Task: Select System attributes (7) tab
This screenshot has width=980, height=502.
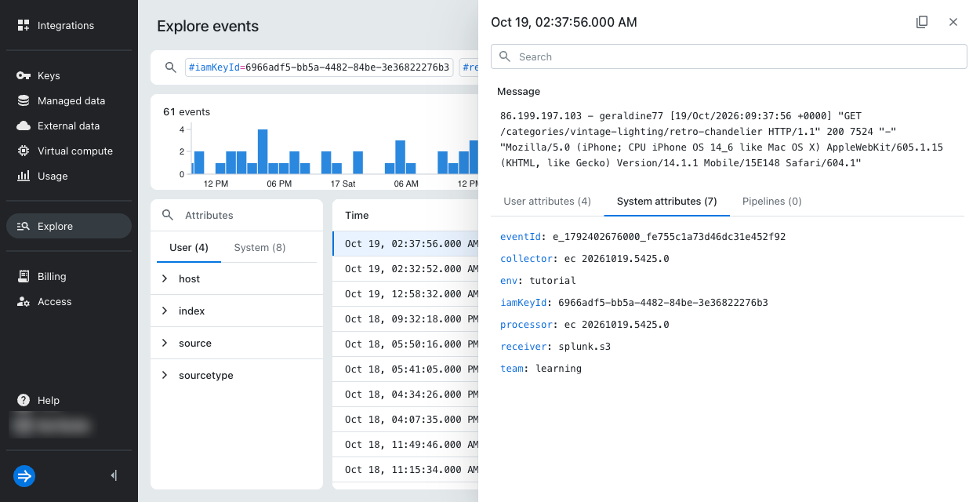Action: coord(667,202)
